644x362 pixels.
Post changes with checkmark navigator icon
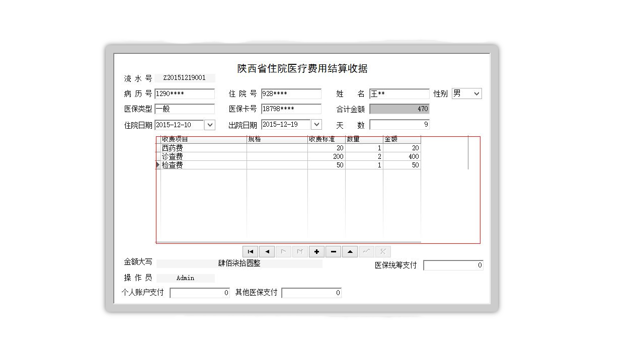366,251
